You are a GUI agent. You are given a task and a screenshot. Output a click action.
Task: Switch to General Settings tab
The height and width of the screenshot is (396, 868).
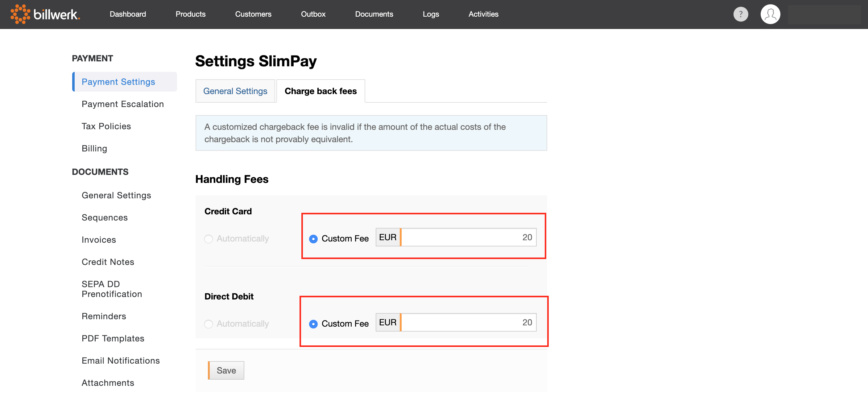[235, 90]
